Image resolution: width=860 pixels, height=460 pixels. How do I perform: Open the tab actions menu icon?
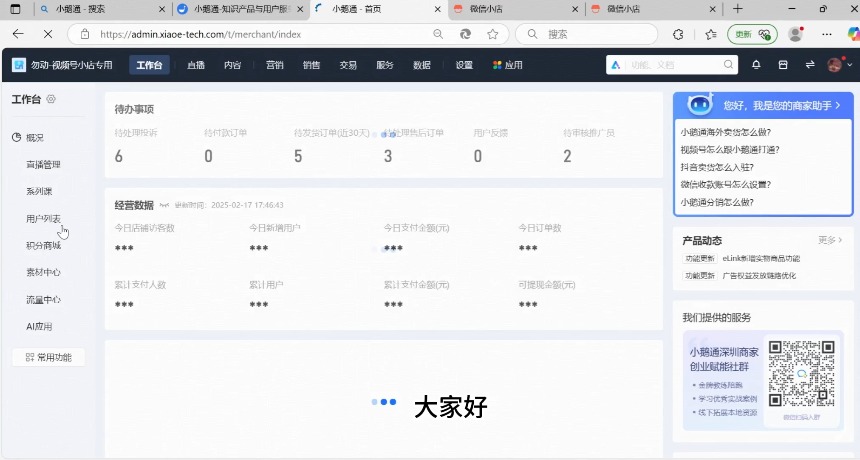tap(15, 9)
